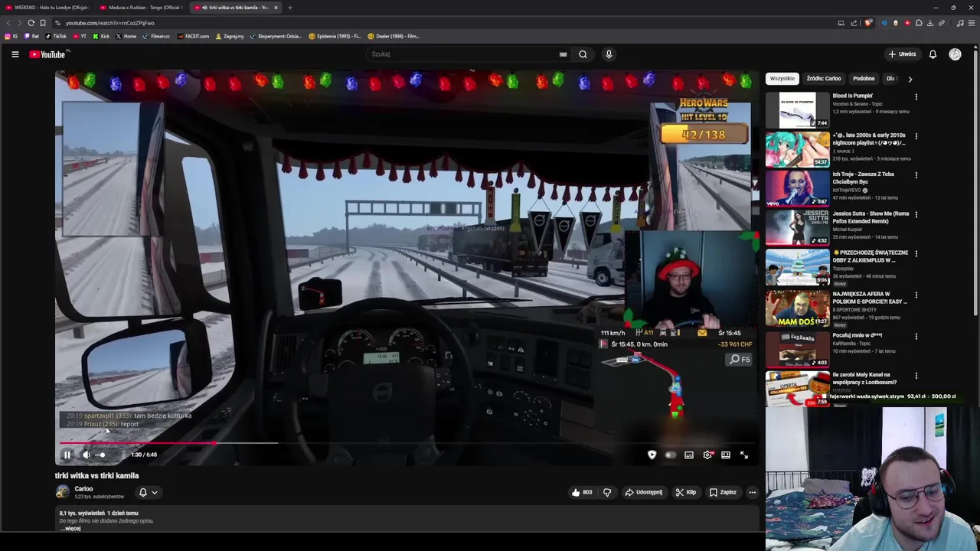Screen dimensions: 980x551
Task: Reload the page
Action: click(31, 23)
